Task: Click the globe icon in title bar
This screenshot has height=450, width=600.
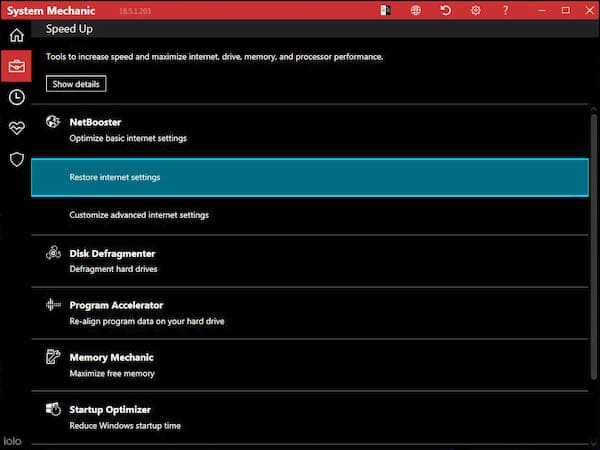Action: pyautogui.click(x=416, y=10)
